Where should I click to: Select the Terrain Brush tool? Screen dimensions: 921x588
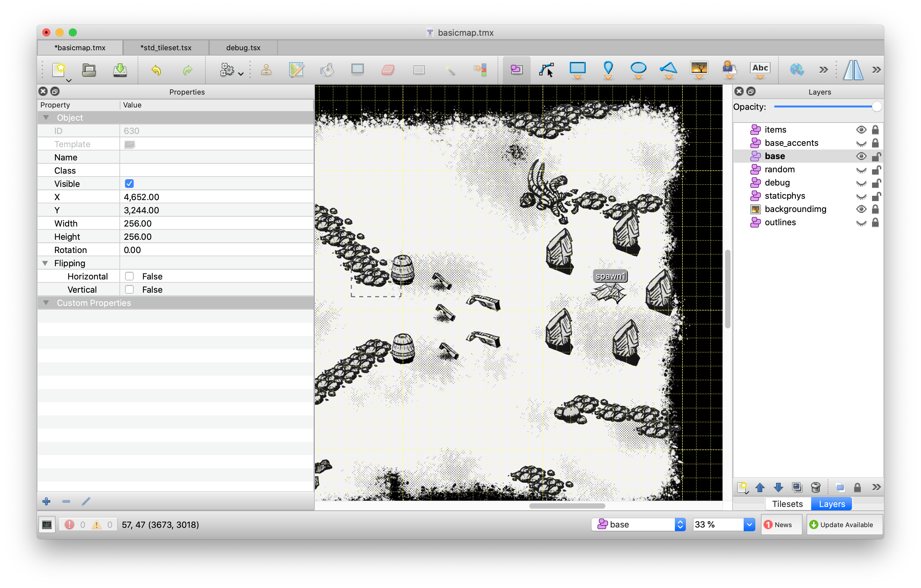pyautogui.click(x=297, y=69)
